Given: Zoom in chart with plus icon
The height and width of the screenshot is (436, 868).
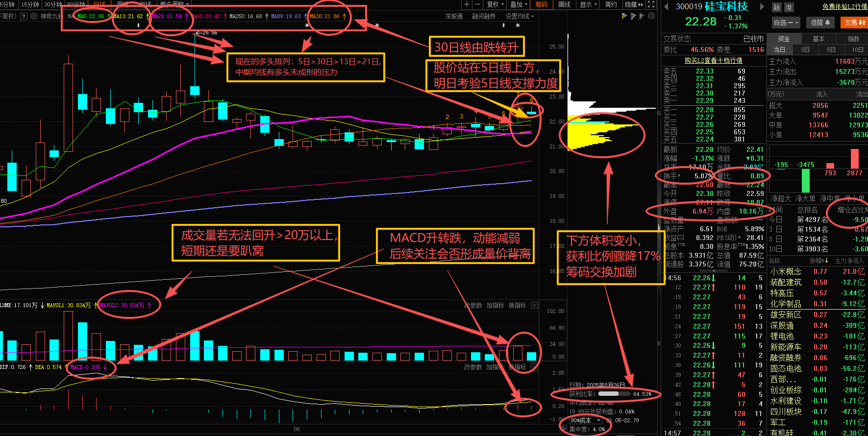Looking at the screenshot, I should coord(467,4).
